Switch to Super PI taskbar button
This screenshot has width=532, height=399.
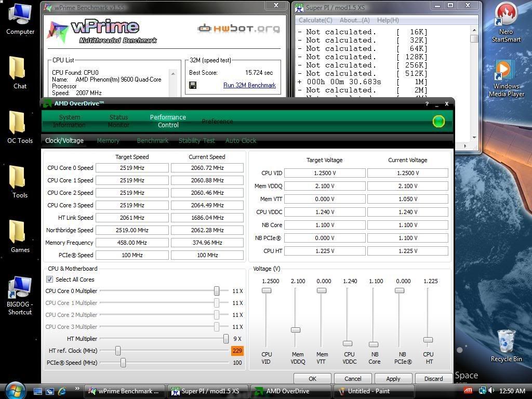tap(207, 391)
